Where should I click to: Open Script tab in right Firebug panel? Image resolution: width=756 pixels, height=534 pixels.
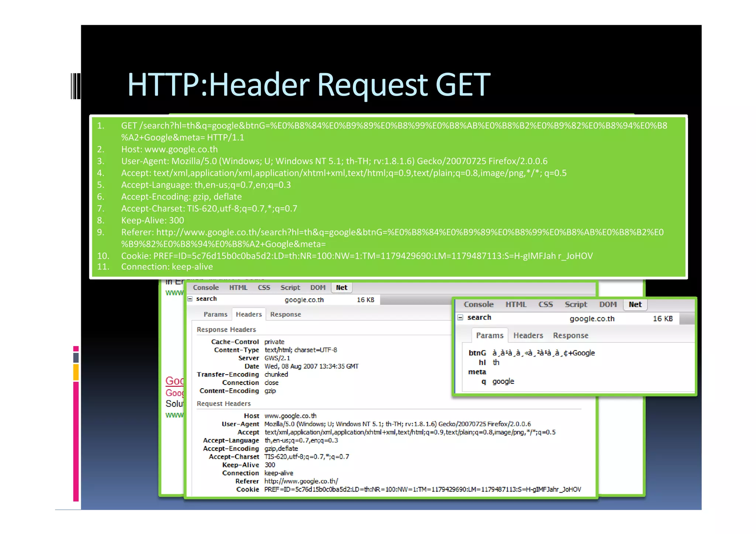575,304
